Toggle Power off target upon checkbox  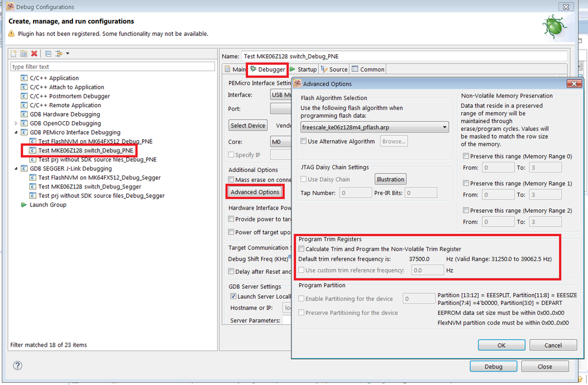(231, 232)
